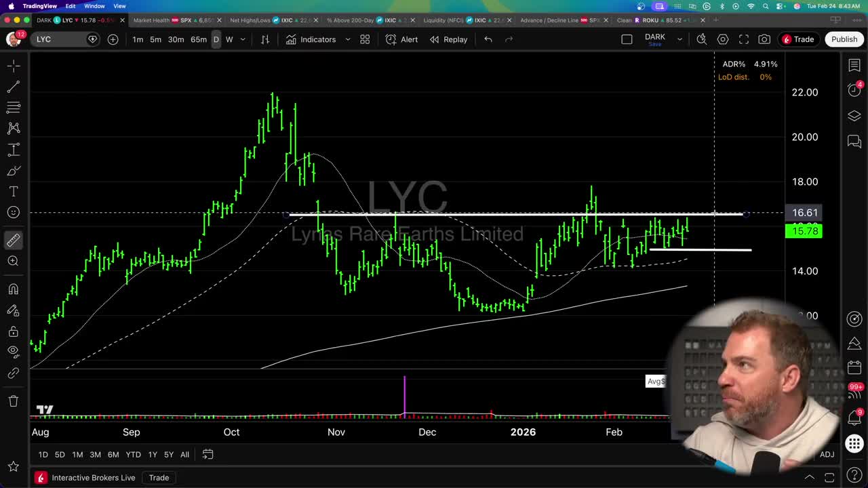Toggle the lock all drawings icon
Image resolution: width=868 pixels, height=488 pixels.
[14, 331]
